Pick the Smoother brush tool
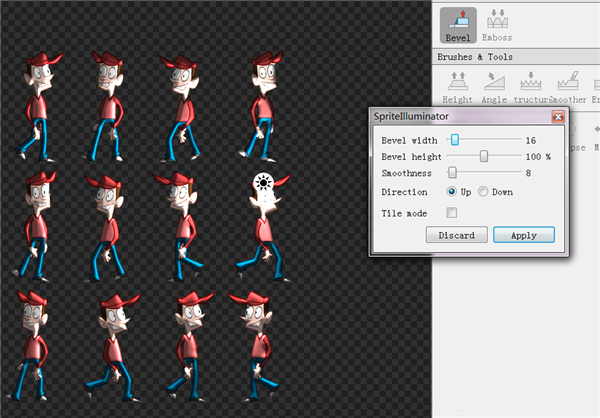Image resolution: width=600 pixels, height=418 pixels. coord(567,84)
